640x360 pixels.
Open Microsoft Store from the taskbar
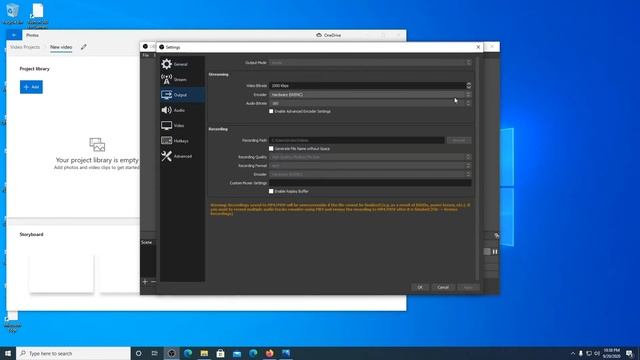coord(220,353)
